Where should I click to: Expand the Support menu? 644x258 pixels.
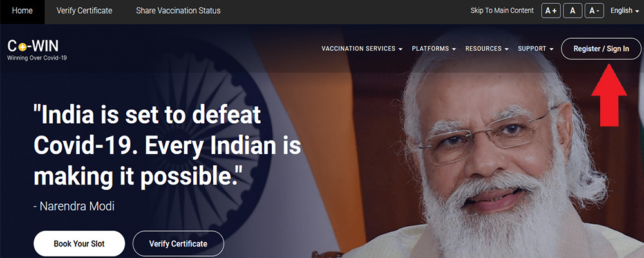pyautogui.click(x=536, y=48)
